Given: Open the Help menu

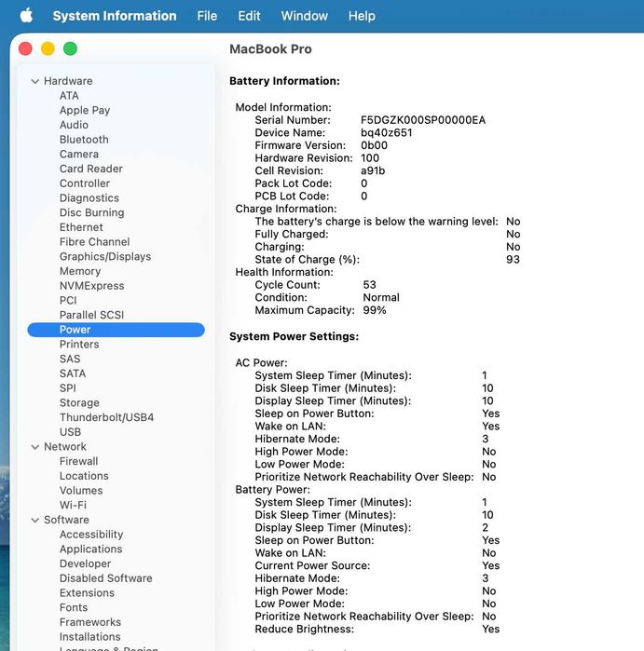Looking at the screenshot, I should click(362, 16).
